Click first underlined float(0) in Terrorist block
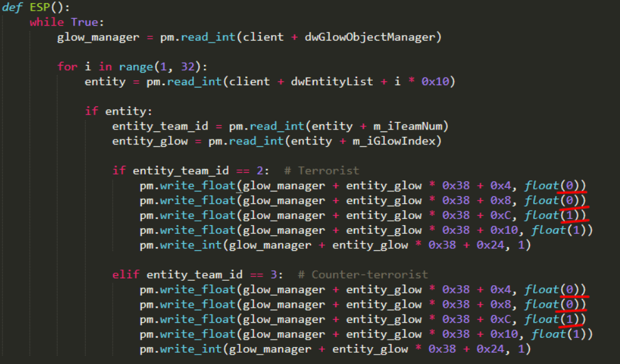The image size is (620, 364). (555, 185)
